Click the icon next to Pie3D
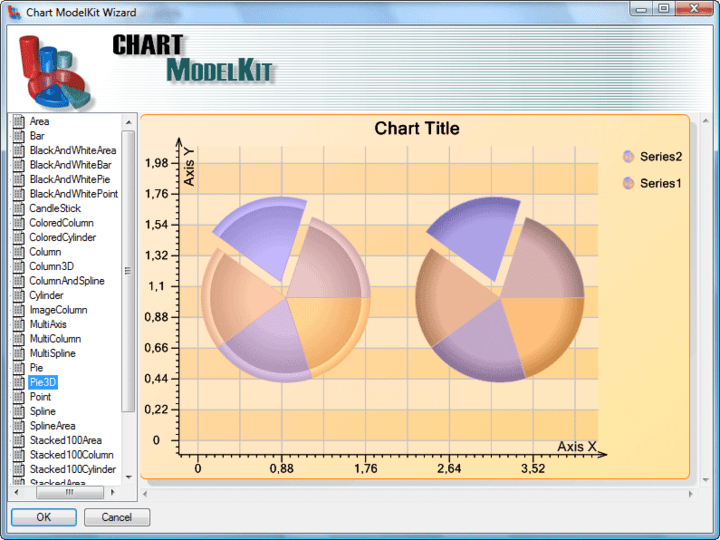This screenshot has height=540, width=720. tap(19, 382)
